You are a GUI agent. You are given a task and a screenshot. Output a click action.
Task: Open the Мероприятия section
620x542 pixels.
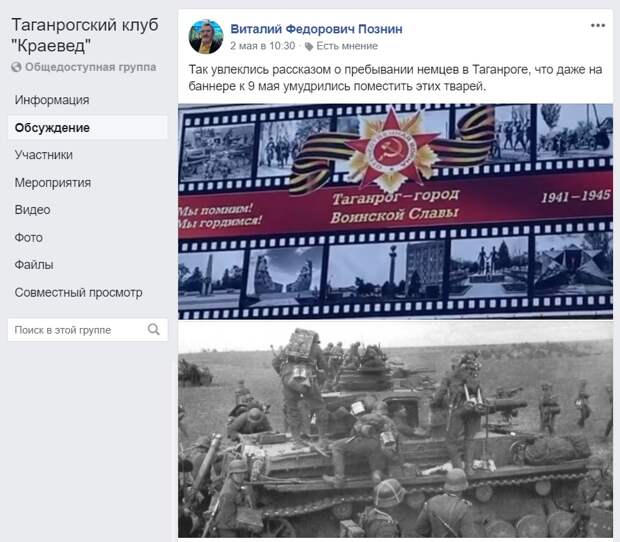click(53, 183)
